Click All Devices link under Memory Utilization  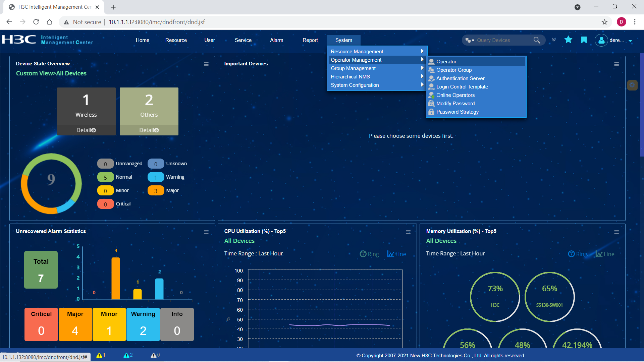click(x=441, y=241)
